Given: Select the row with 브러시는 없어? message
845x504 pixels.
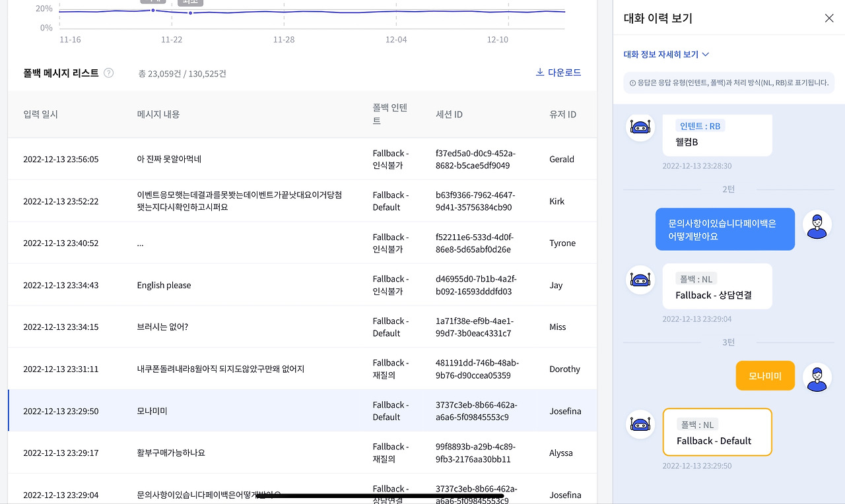Looking at the screenshot, I should coord(302,327).
